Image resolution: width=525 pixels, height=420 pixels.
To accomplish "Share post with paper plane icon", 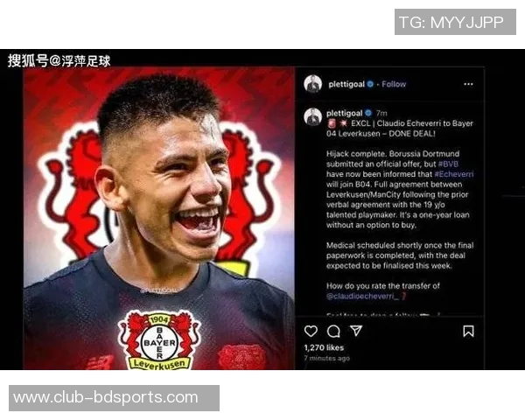I will click(356, 331).
